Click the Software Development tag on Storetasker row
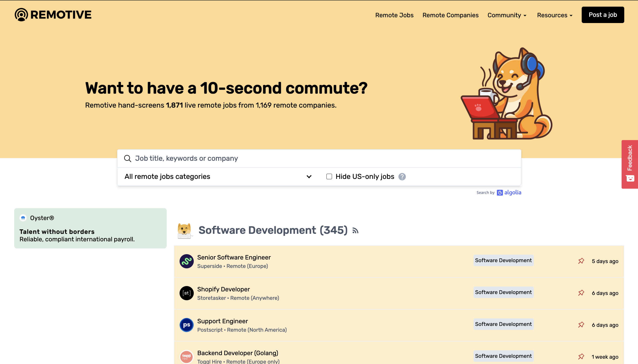The image size is (638, 364). [x=503, y=292]
